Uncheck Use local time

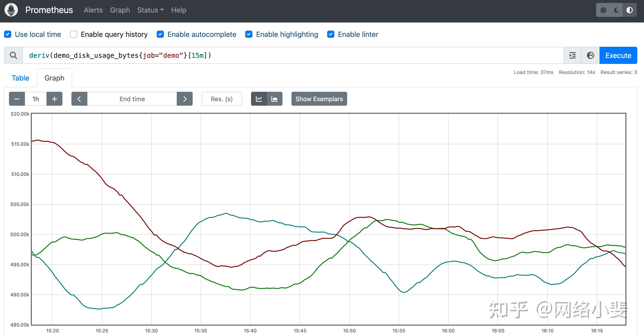coord(8,34)
